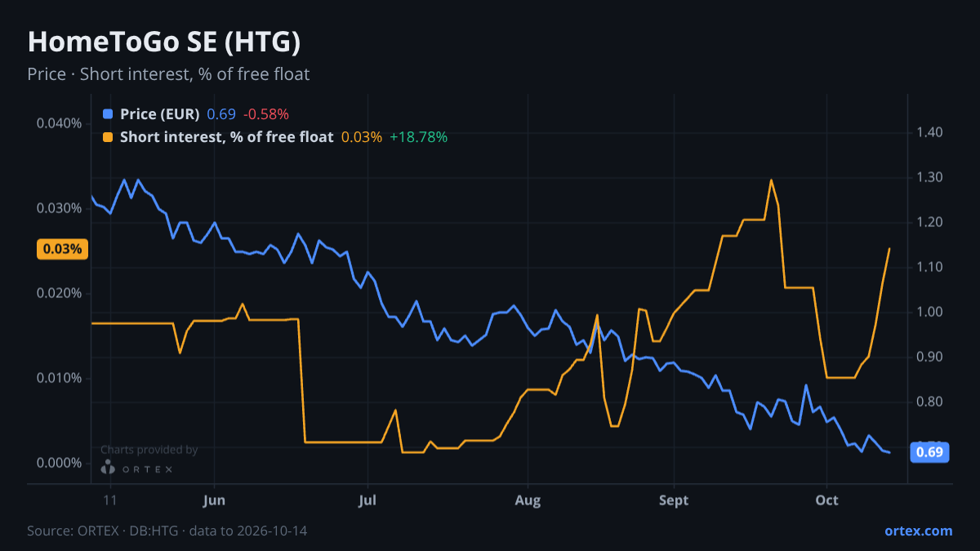Click the 0.80 right axis label
The image size is (980, 551).
[x=929, y=402]
